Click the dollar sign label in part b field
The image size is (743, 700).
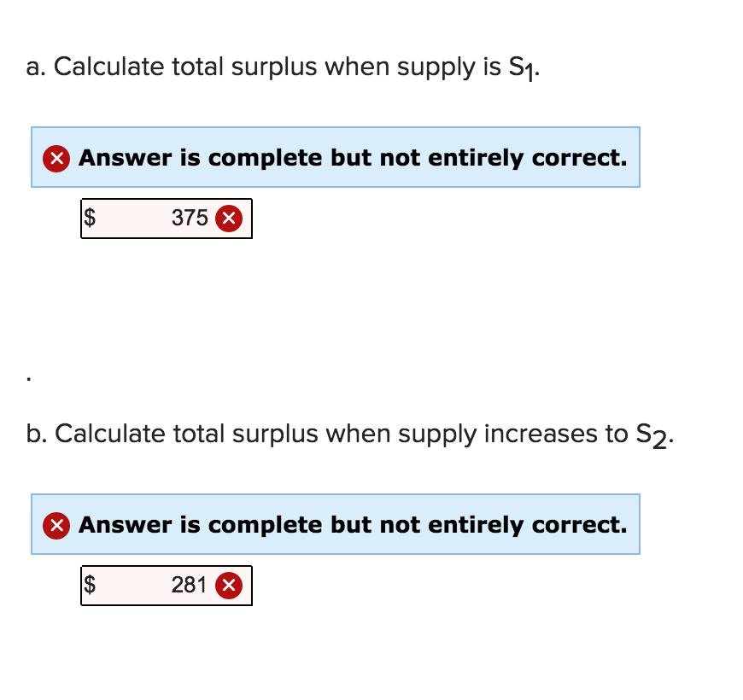point(90,585)
